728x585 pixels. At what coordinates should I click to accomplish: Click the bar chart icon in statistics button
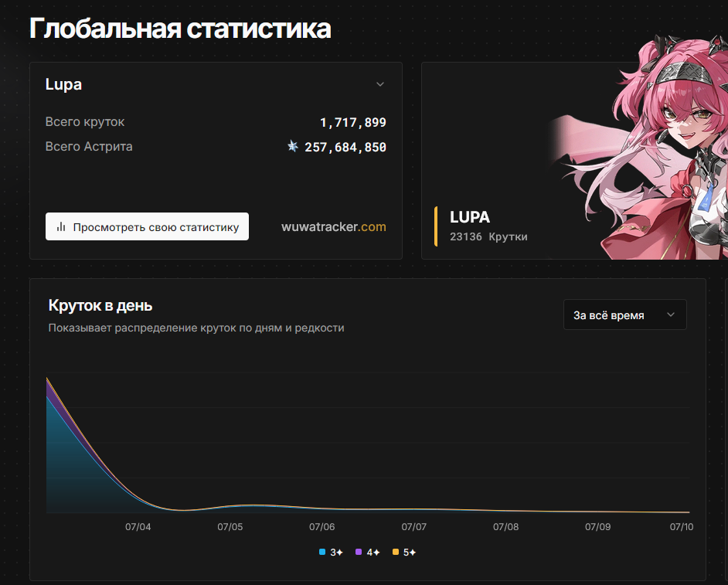click(61, 226)
